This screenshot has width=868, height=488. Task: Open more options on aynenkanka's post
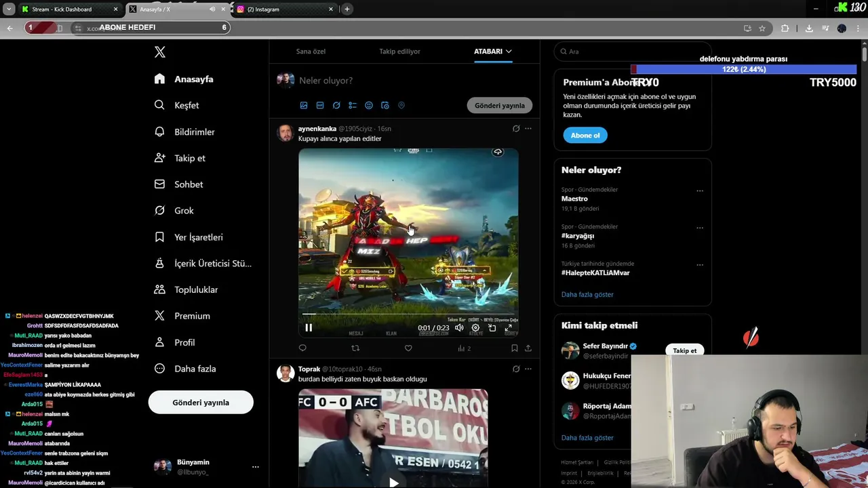pos(528,128)
